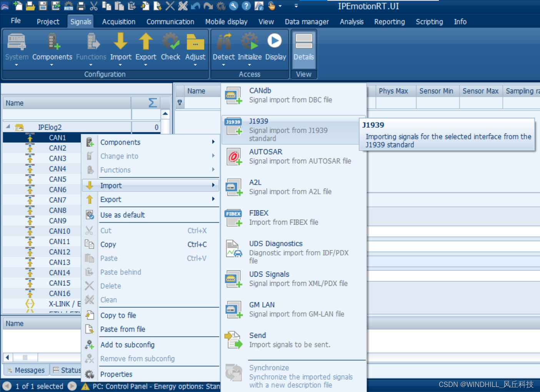Image resolution: width=540 pixels, height=392 pixels.
Task: Open the Messages tab at bottom
Action: click(x=26, y=370)
